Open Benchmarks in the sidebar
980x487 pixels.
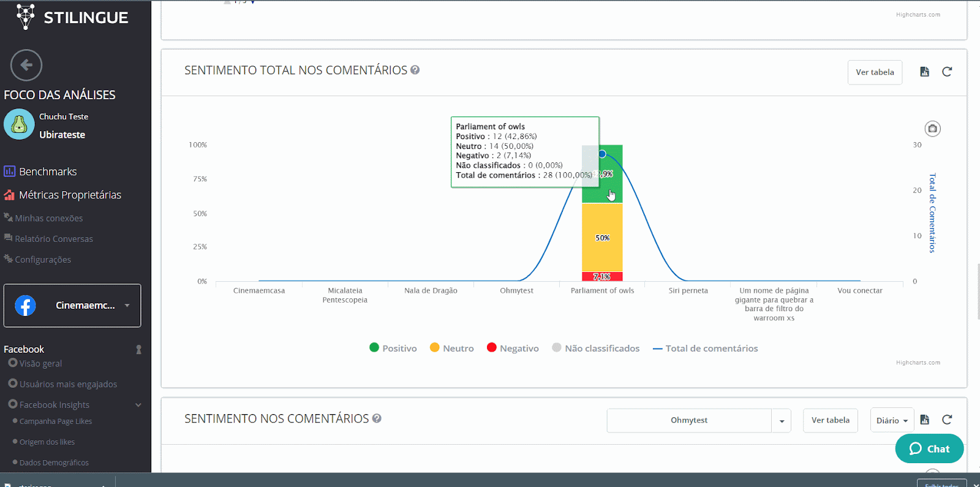[47, 172]
